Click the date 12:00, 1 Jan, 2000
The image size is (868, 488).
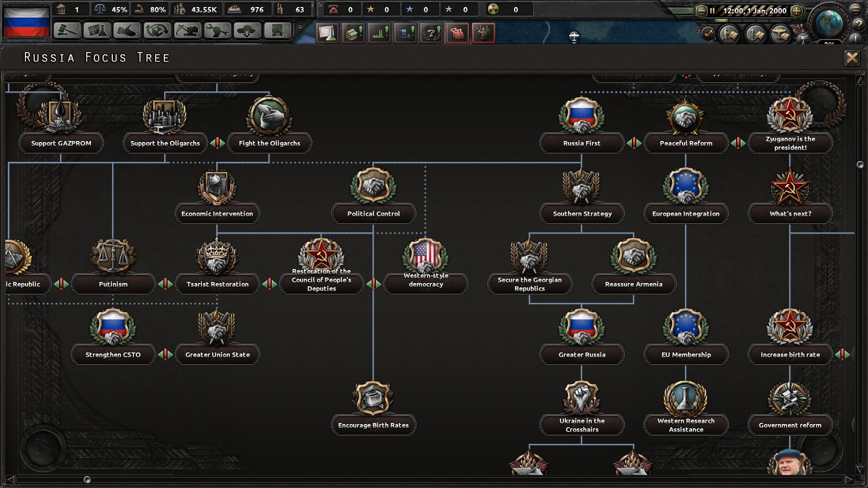(x=755, y=10)
